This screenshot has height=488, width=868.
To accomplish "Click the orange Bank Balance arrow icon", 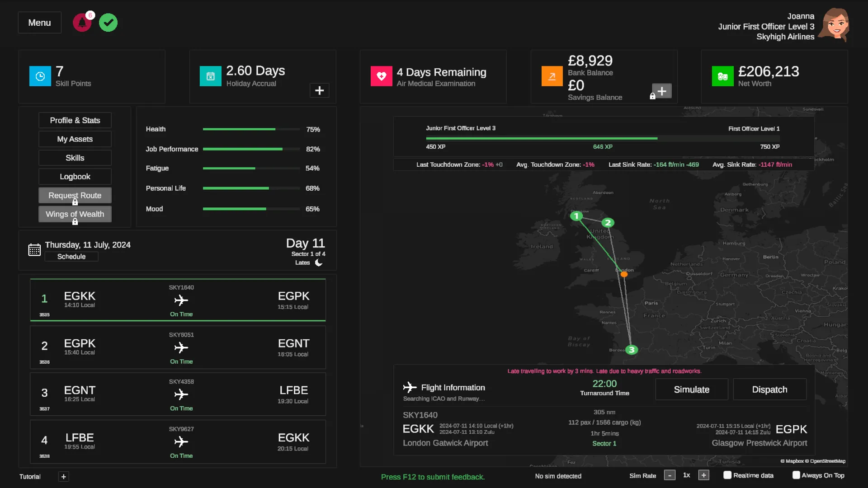I will pos(552,76).
